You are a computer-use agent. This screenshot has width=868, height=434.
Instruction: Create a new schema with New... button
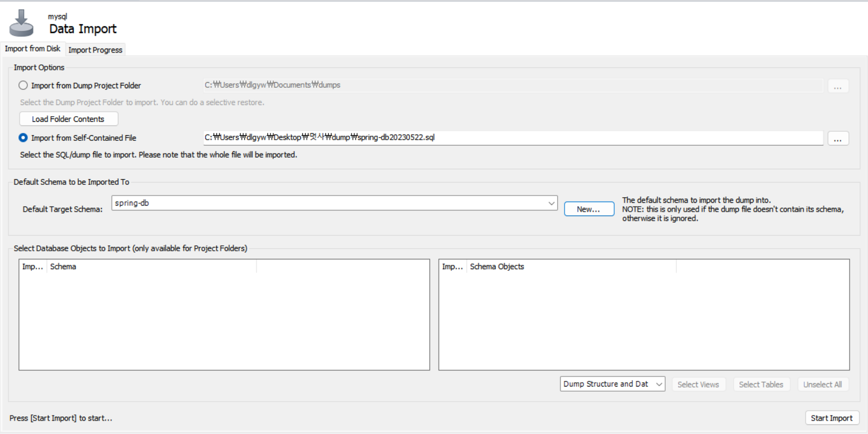(589, 209)
